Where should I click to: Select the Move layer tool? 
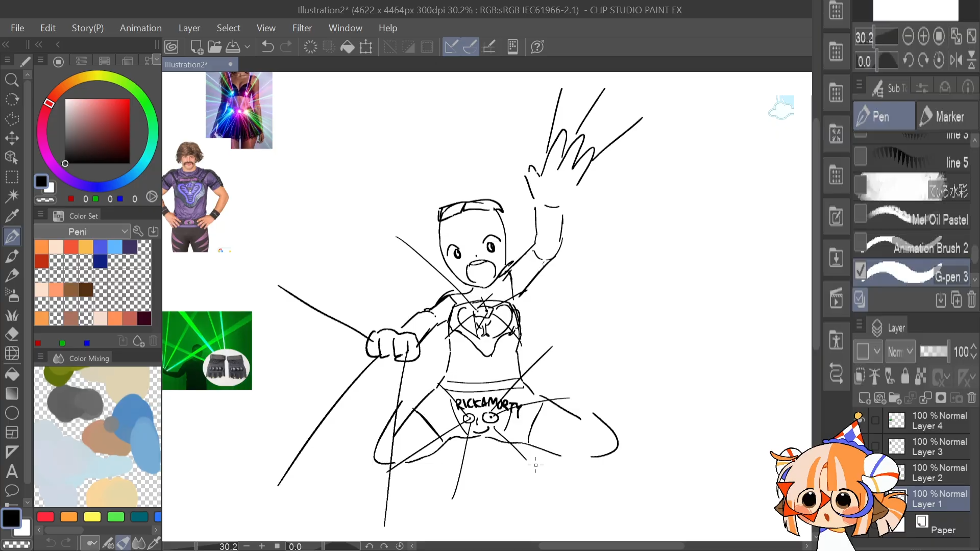click(x=12, y=138)
